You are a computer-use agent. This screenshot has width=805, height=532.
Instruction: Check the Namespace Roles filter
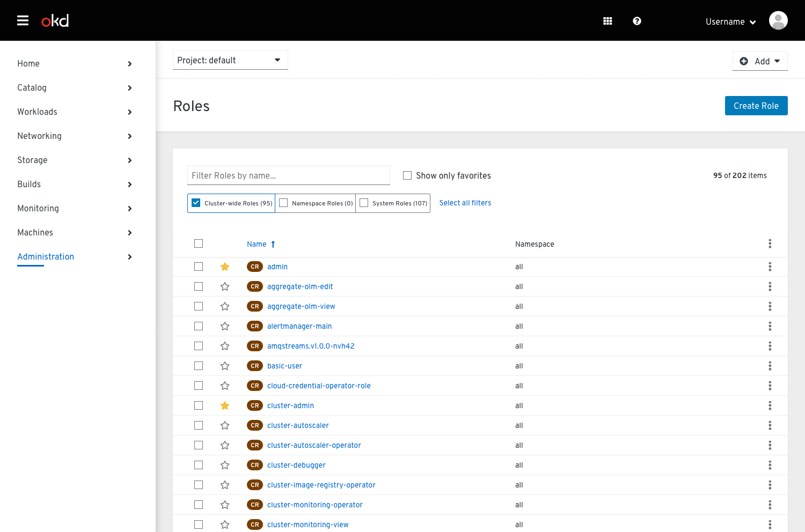tap(283, 203)
